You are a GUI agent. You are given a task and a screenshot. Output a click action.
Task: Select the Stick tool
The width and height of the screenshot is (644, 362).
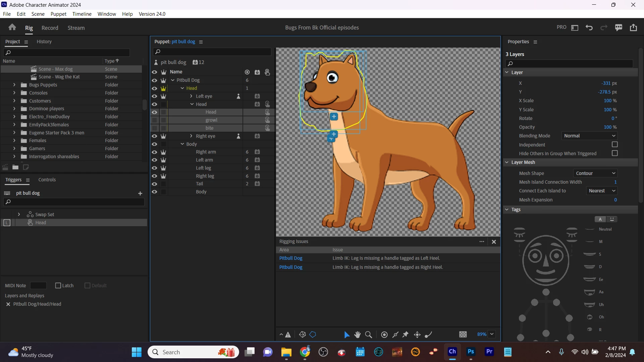(x=395, y=335)
